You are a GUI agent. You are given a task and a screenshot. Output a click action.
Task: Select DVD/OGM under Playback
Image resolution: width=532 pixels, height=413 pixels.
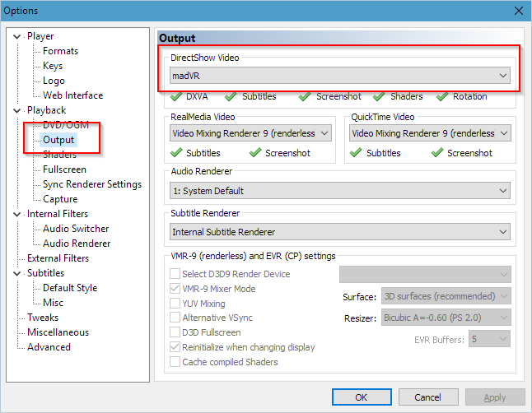[x=66, y=125]
